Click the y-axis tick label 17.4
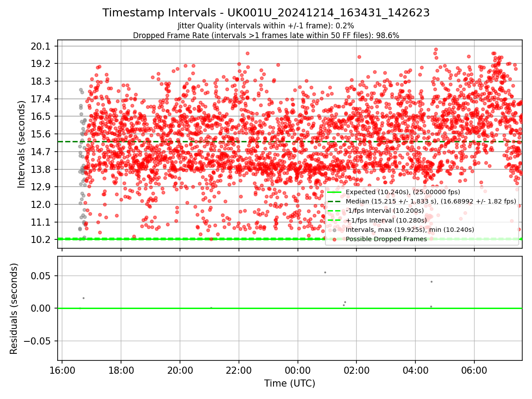 [41, 99]
